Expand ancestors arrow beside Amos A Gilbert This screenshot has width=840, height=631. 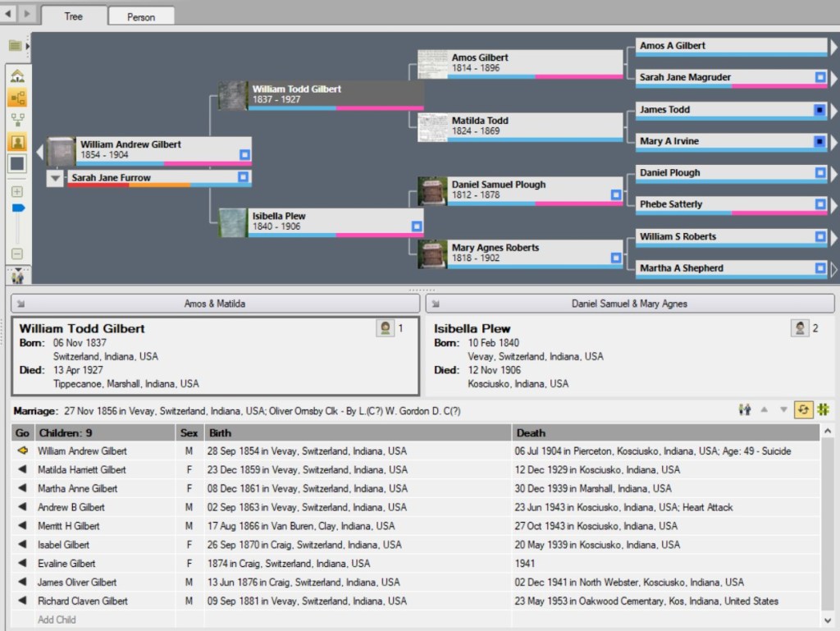[x=834, y=47]
